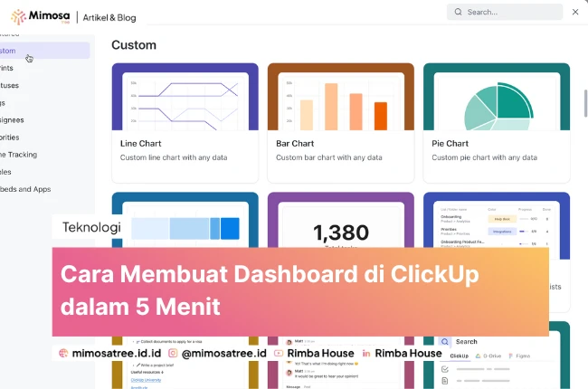Select the Bar Chart widget thumbnail
The width and height of the screenshot is (588, 389).
click(341, 97)
